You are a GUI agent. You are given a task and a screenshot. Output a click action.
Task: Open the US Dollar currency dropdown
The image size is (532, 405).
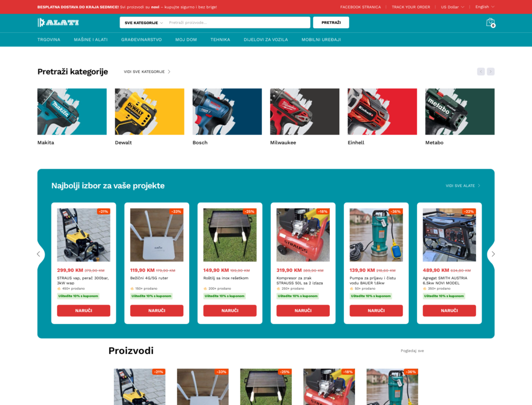pyautogui.click(x=453, y=7)
